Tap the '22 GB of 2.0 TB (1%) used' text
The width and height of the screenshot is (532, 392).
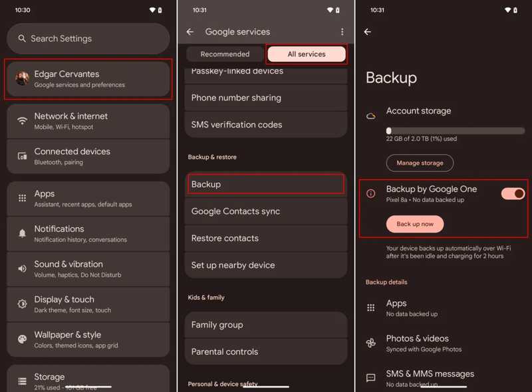[x=422, y=139]
